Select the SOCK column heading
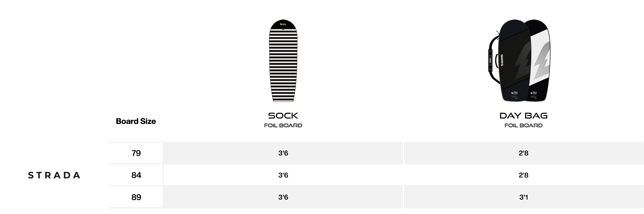This screenshot has width=644, height=214. [x=283, y=116]
